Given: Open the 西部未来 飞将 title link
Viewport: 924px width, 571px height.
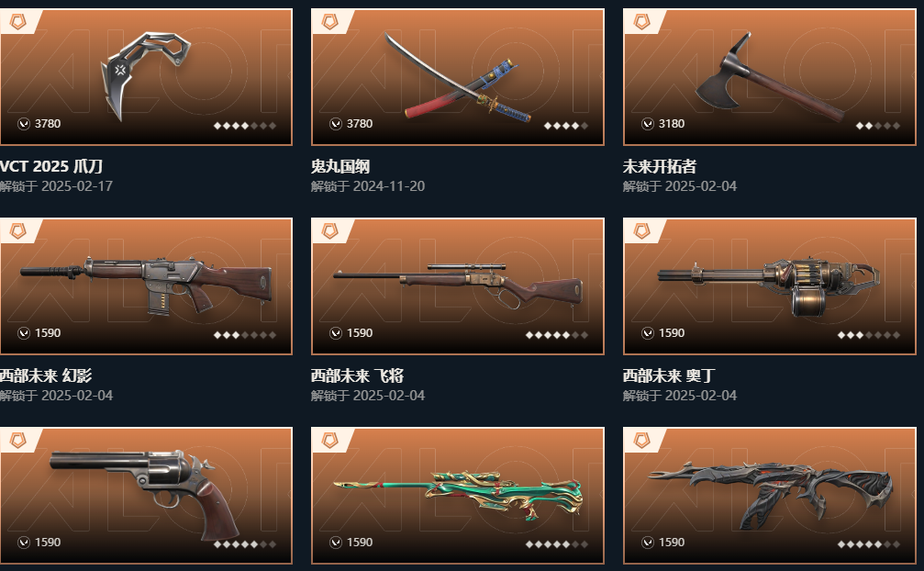Looking at the screenshot, I should 357,376.
